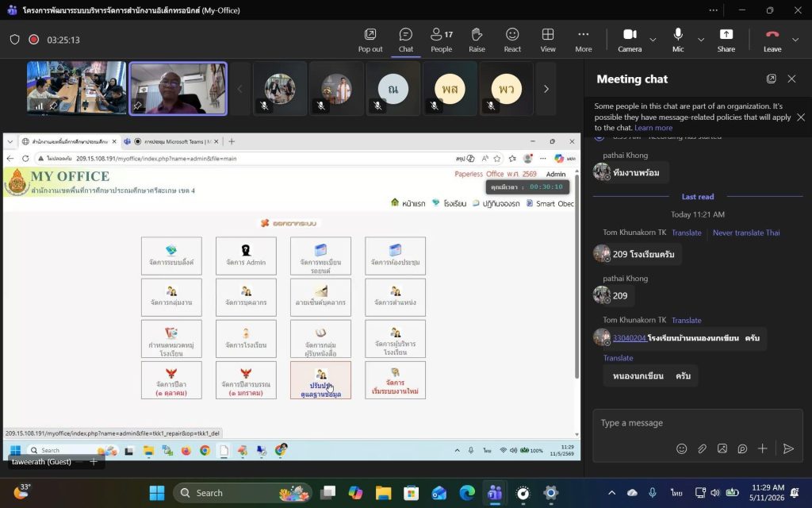Open the Teams window title bar more options
This screenshot has height=508, width=812.
tap(714, 10)
